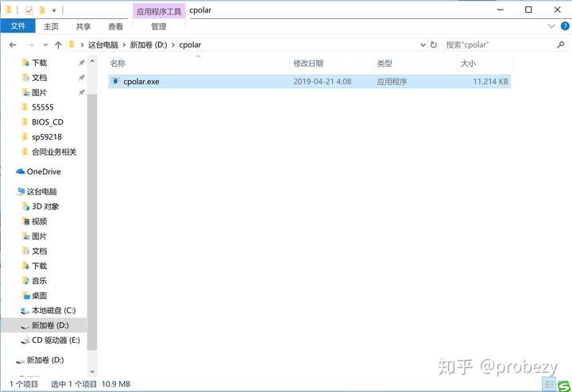Select 这台电脑 in the navigation pane
This screenshot has height=392, width=572.
pos(41,191)
